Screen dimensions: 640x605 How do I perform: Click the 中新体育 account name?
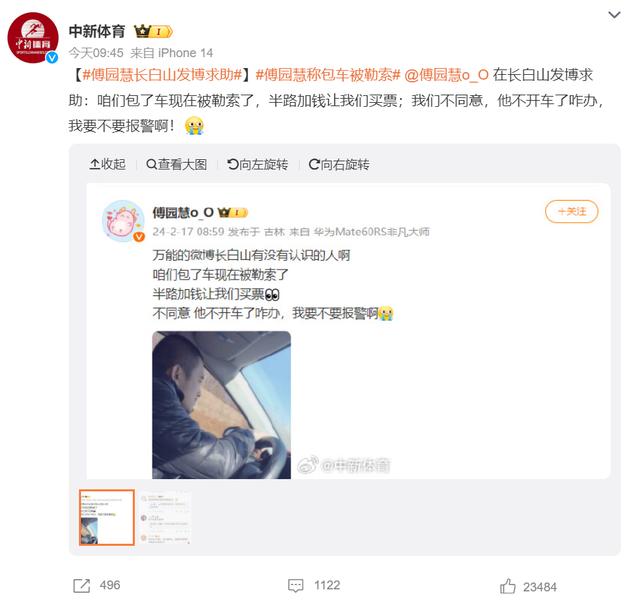coord(97,31)
